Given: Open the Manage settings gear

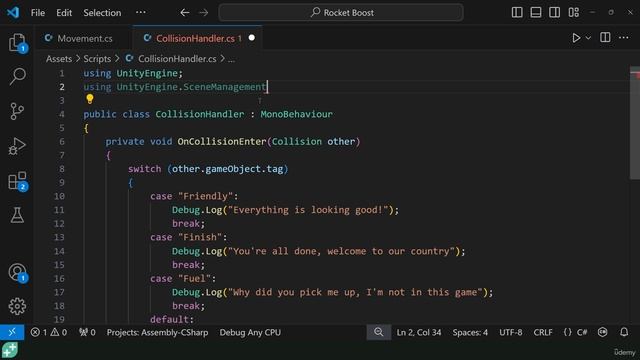Looking at the screenshot, I should pyautogui.click(x=17, y=306).
